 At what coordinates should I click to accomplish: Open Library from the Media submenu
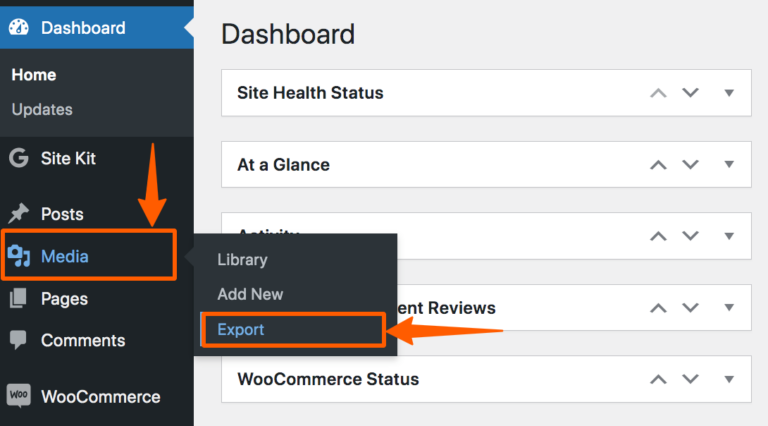(242, 260)
